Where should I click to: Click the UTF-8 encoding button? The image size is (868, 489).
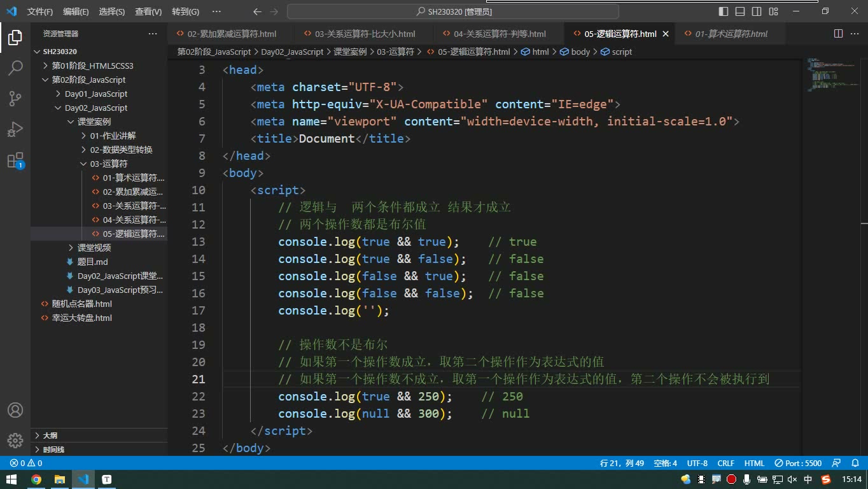pos(697,463)
